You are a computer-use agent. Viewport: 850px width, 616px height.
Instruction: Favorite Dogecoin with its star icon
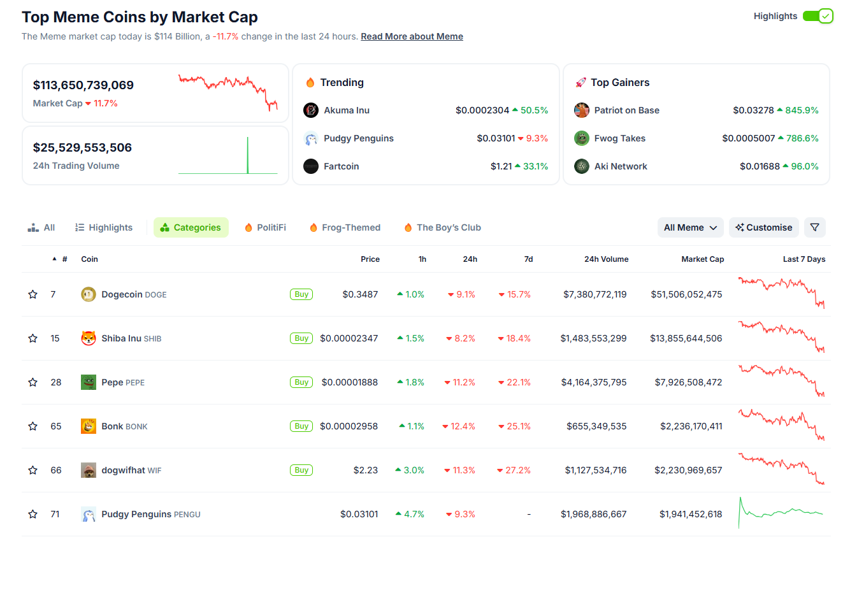tap(32, 294)
